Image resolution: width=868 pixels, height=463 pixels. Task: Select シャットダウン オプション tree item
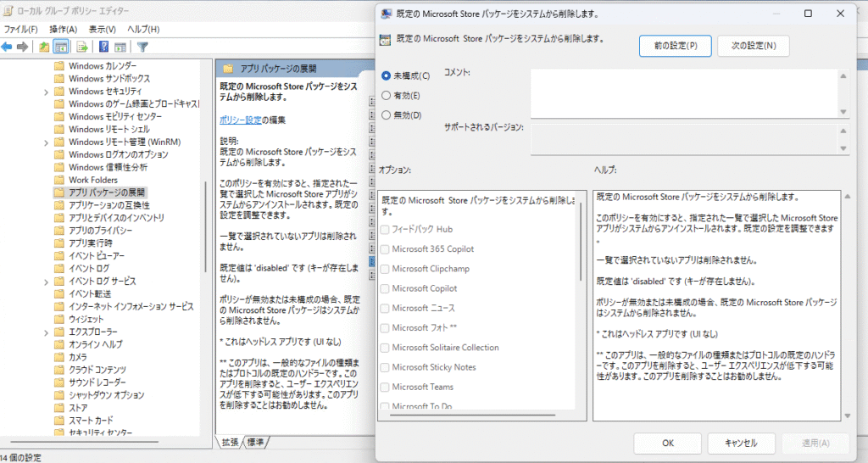click(x=106, y=395)
